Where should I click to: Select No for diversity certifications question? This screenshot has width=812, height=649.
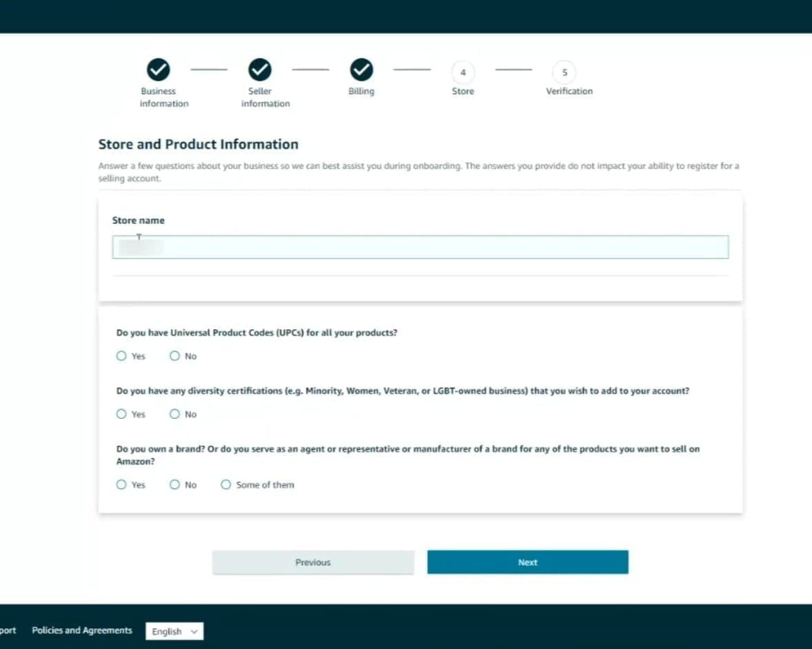click(x=174, y=414)
